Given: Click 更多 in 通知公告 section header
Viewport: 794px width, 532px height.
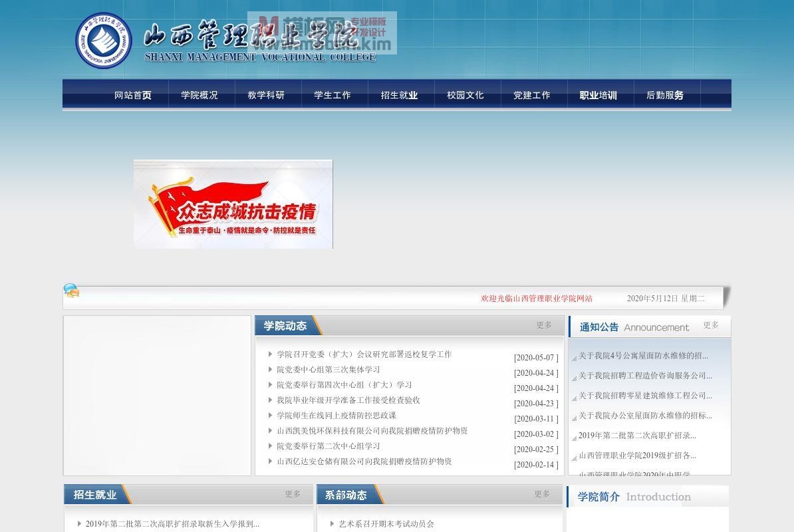Looking at the screenshot, I should 710,325.
